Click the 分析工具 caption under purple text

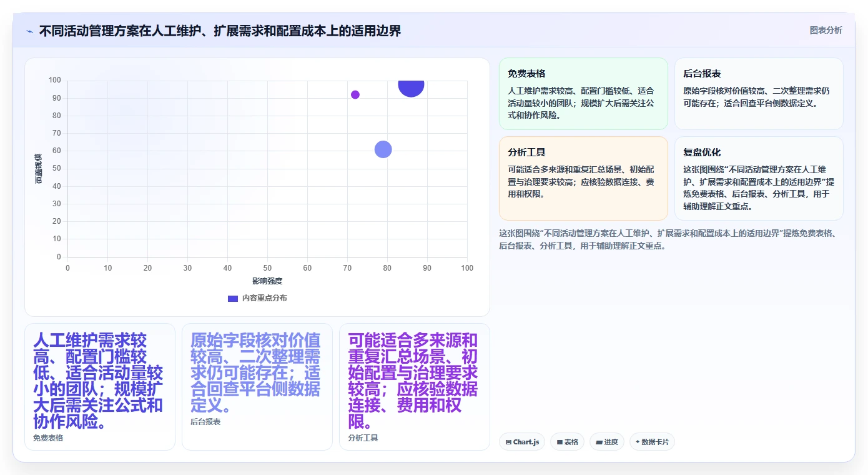click(x=363, y=438)
